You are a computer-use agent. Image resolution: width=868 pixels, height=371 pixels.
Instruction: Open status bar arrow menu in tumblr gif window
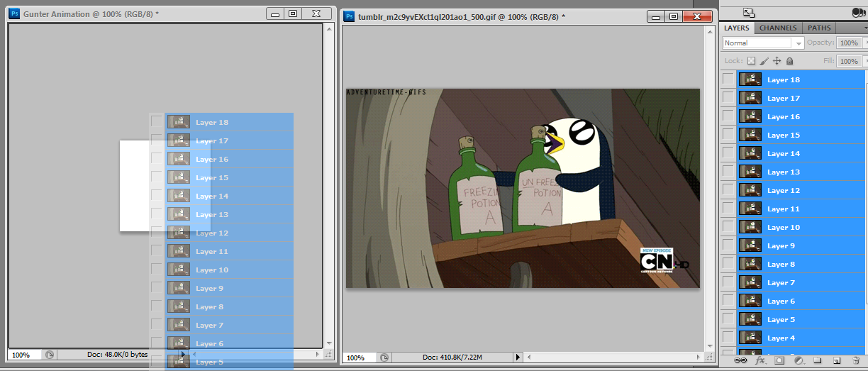point(518,358)
